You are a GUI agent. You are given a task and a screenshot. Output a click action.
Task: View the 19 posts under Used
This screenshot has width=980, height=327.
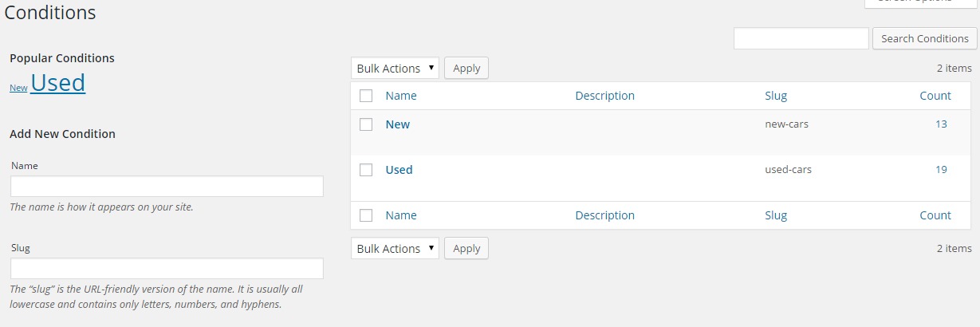click(941, 170)
